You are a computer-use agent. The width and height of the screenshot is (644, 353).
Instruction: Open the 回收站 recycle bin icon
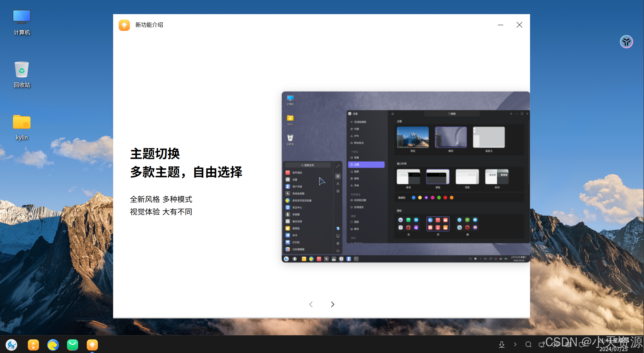point(22,74)
